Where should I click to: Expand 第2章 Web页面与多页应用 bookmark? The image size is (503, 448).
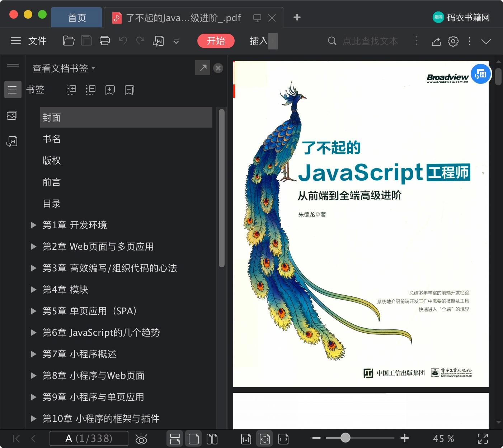click(x=34, y=247)
